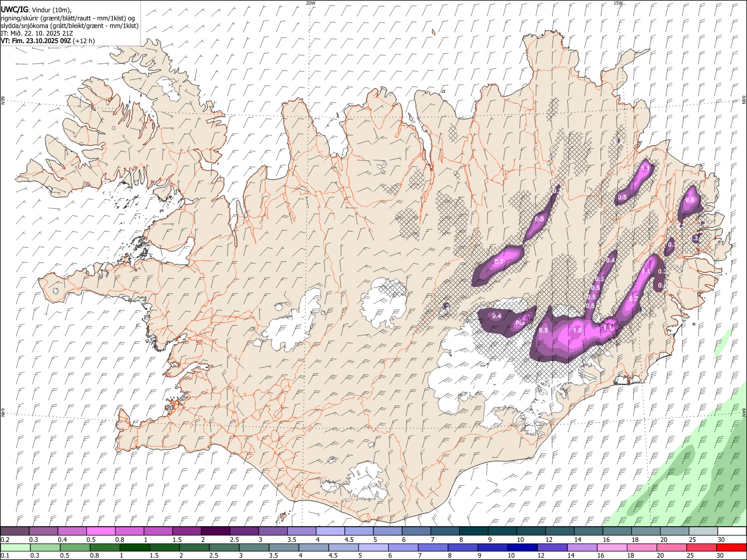This screenshot has height=560, width=747.
Task: Click the 4.5 label in the upper legend row
Action: pos(349,540)
